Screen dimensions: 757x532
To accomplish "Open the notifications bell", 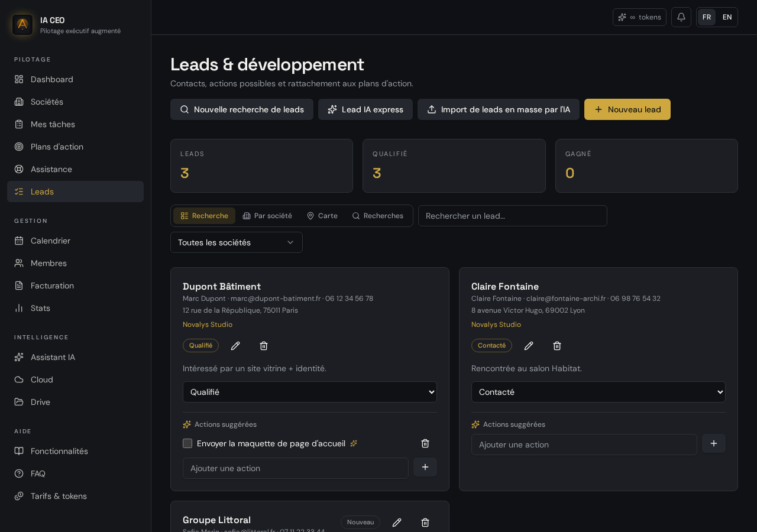I will coord(681,17).
